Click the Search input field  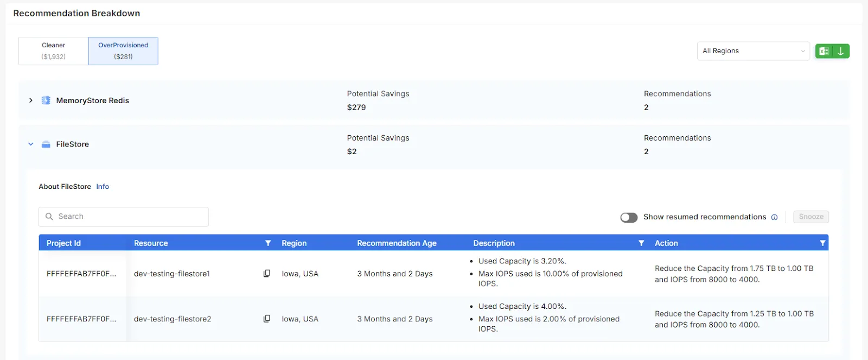124,217
